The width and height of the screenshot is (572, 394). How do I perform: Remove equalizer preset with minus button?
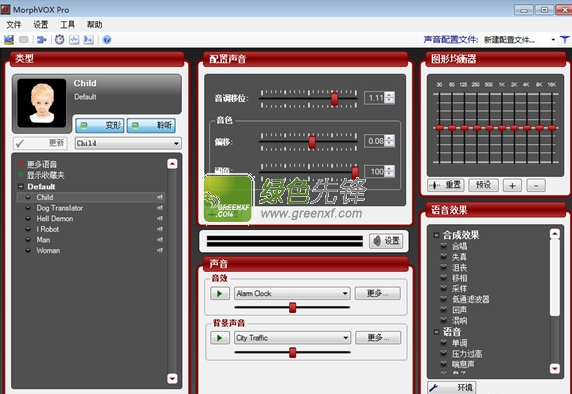click(x=536, y=185)
